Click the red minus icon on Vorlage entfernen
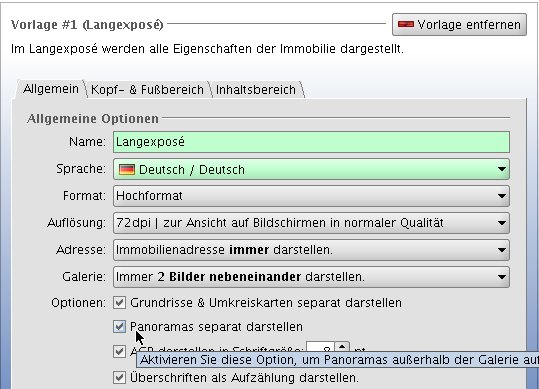Screen dimensions: 539x389 [406, 24]
